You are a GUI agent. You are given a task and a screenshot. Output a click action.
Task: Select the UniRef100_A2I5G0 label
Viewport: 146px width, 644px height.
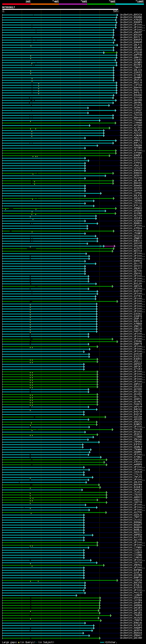(131, 128)
